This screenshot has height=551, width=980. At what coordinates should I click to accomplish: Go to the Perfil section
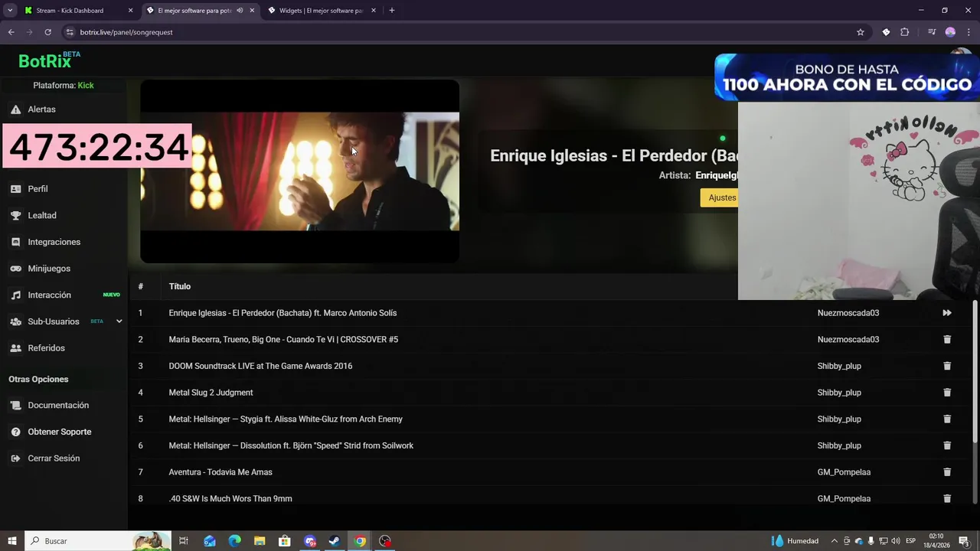38,189
